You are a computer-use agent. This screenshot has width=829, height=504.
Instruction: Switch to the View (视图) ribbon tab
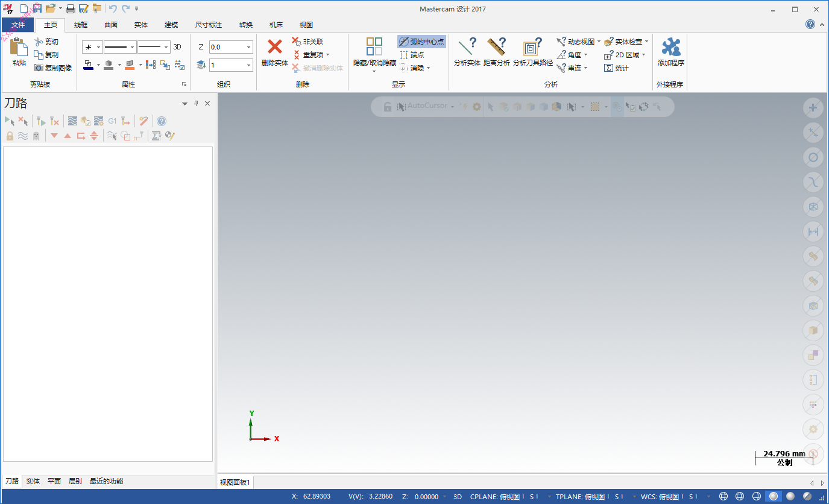pos(306,25)
